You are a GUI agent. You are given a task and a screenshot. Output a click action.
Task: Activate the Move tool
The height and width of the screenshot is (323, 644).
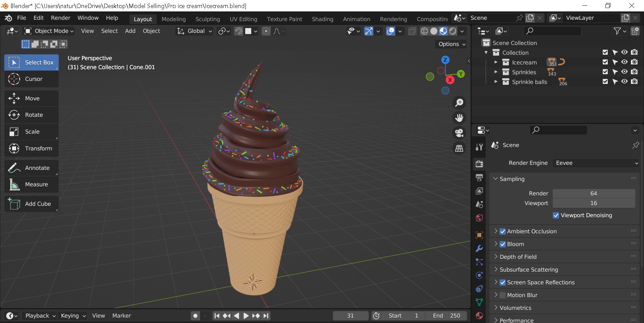(32, 98)
